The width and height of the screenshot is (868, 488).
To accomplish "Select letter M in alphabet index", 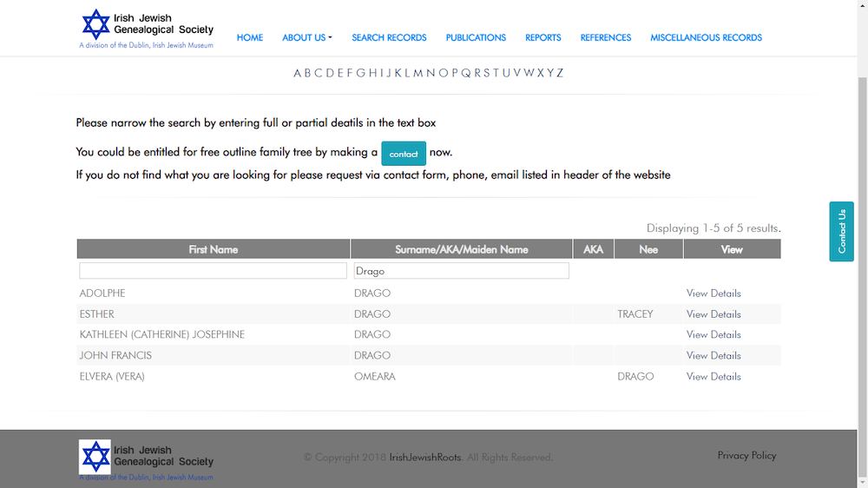I will click(418, 73).
